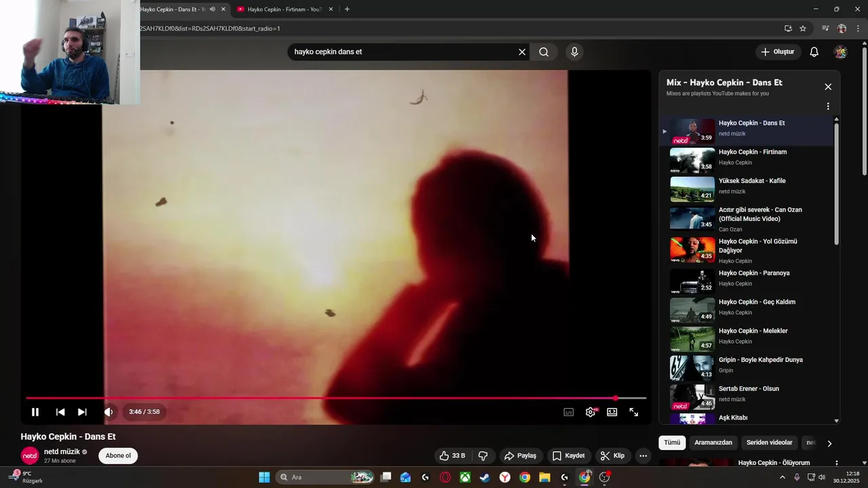
Task: Mute the video with the speaker icon
Action: point(108,412)
